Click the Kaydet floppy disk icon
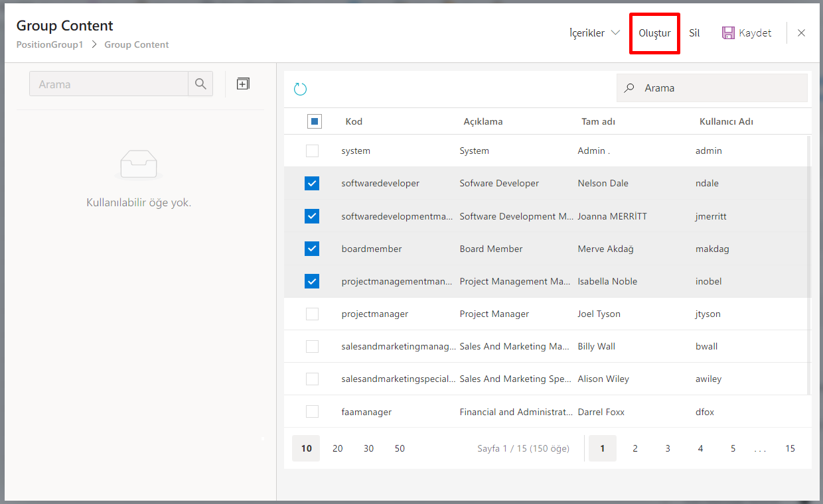This screenshot has width=823, height=504. click(728, 33)
